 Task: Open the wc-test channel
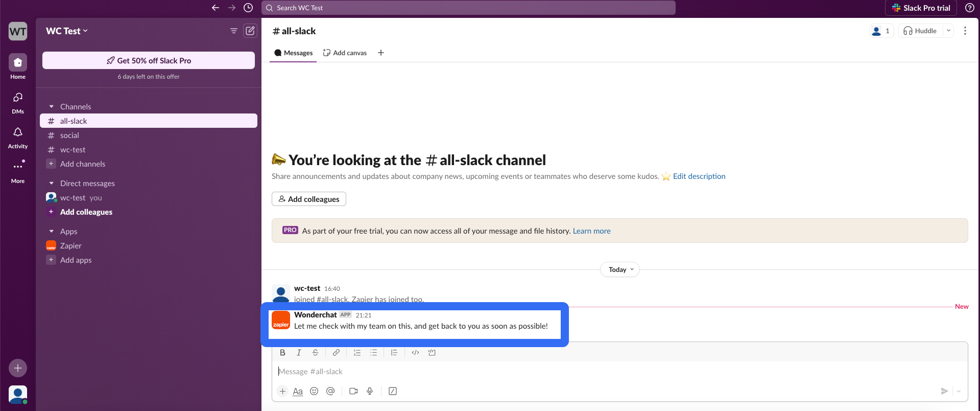tap(73, 150)
